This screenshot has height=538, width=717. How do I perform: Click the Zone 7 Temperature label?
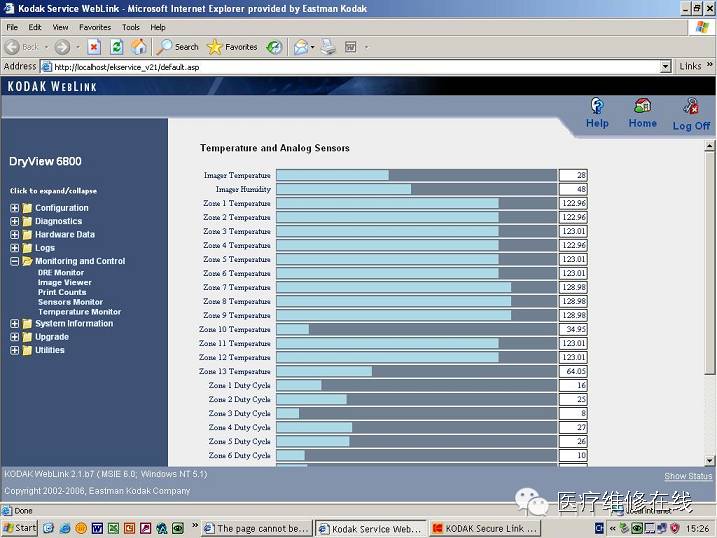click(x=236, y=287)
